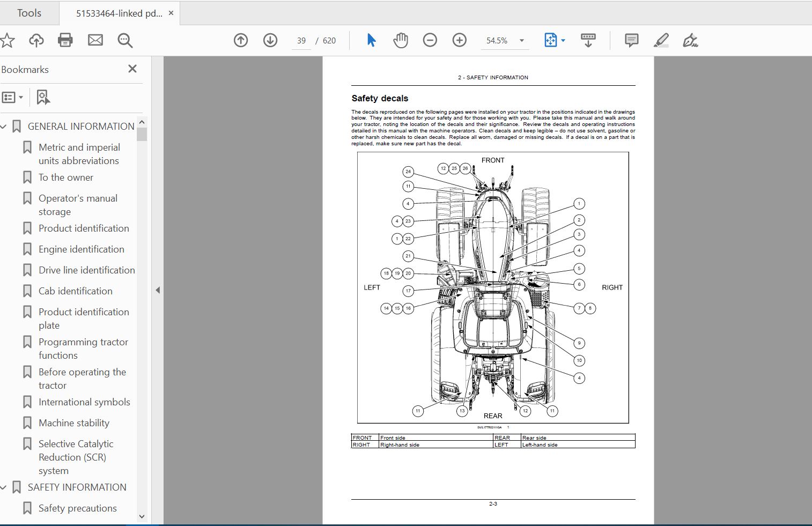Viewport: 812px width, 526px height.
Task: Open the fit page dropdown arrow
Action: click(x=563, y=41)
